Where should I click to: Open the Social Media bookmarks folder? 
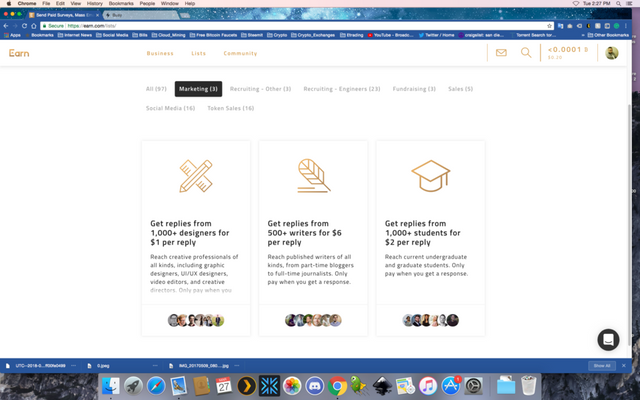(112, 35)
